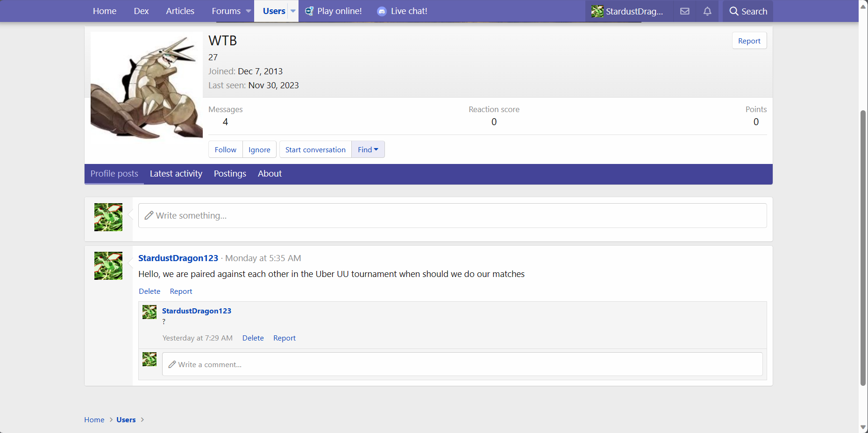The height and width of the screenshot is (433, 868).
Task: Click the Ignore button
Action: tap(259, 149)
